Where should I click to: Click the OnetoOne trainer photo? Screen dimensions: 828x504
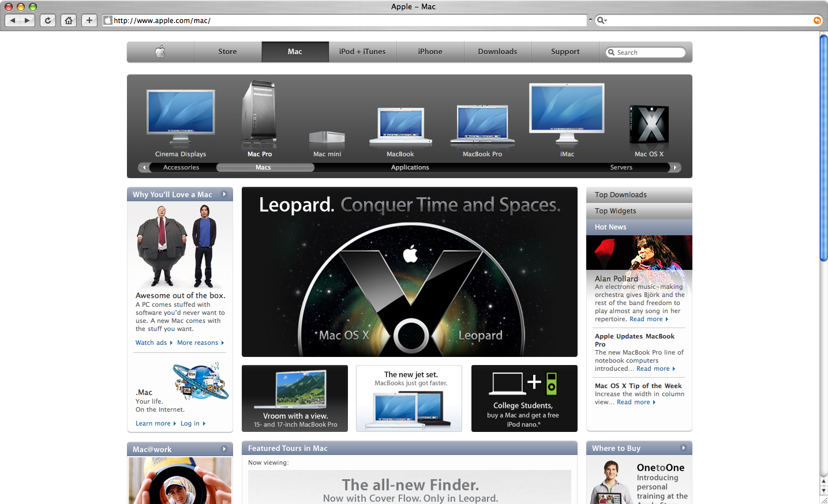(x=611, y=482)
